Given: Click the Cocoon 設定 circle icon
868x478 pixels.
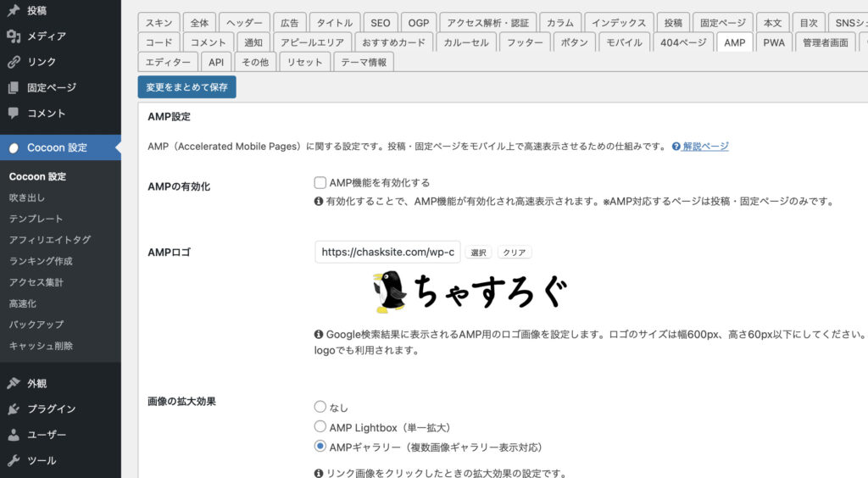Looking at the screenshot, I should (14, 147).
